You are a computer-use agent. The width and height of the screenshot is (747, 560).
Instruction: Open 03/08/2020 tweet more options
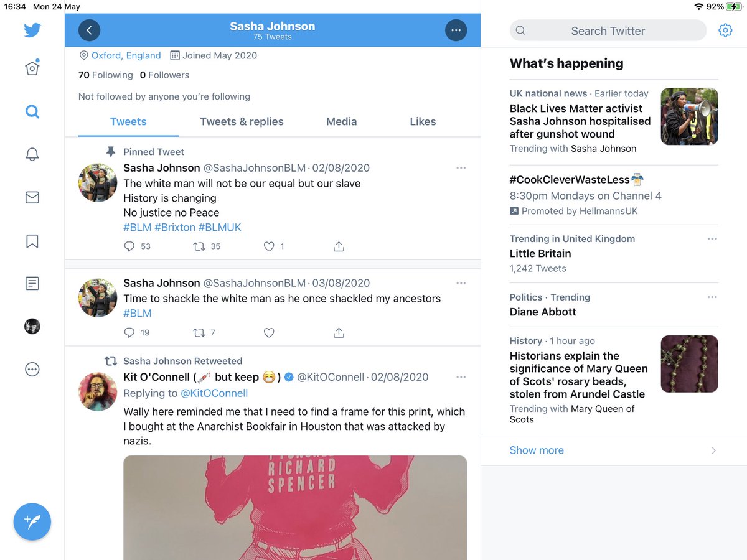pyautogui.click(x=461, y=283)
